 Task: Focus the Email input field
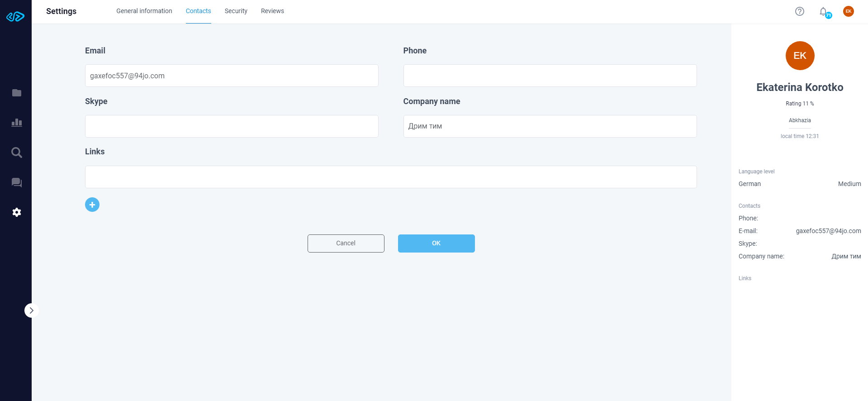click(x=232, y=76)
